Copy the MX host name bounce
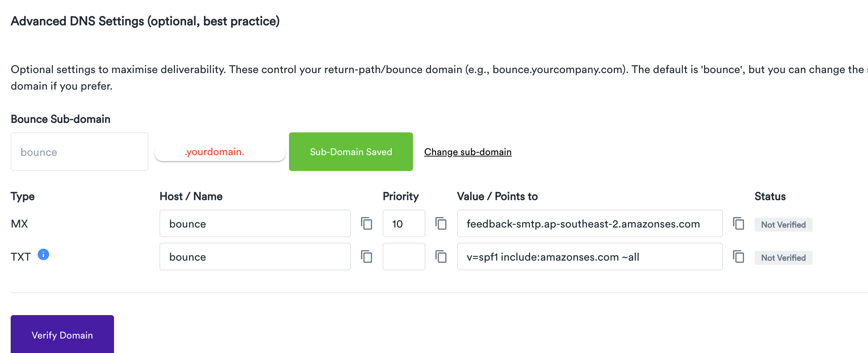The image size is (868, 353). 366,223
